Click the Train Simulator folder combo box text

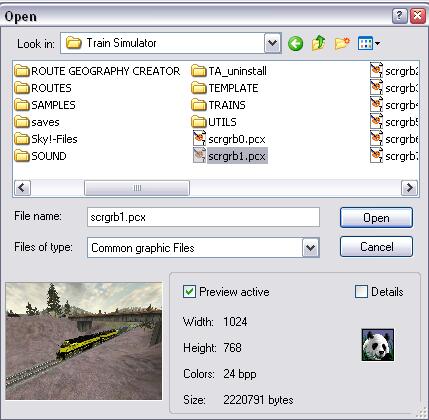tap(121, 43)
